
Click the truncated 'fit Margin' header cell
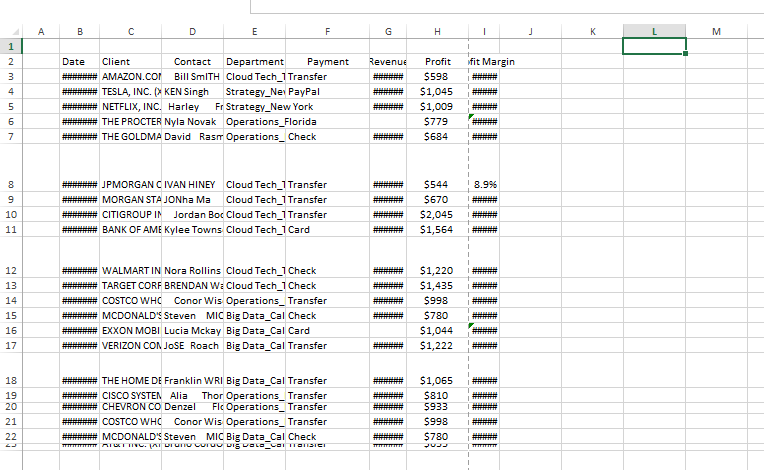click(484, 62)
